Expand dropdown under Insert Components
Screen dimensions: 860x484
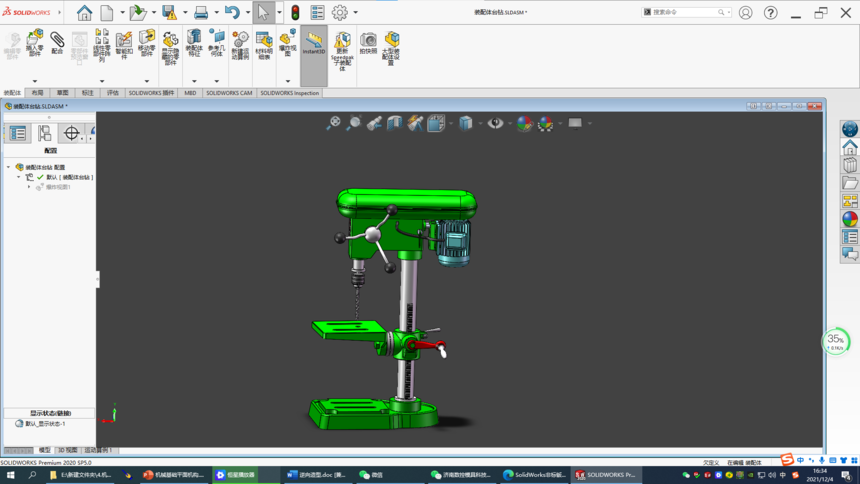pyautogui.click(x=35, y=81)
